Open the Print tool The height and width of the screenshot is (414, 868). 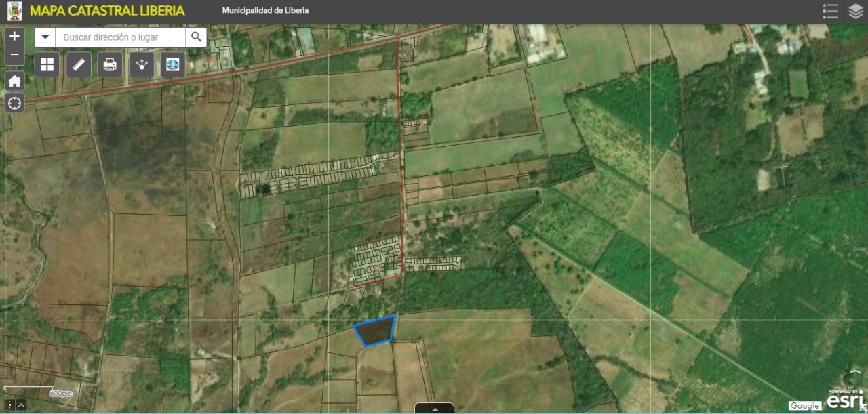point(109,64)
